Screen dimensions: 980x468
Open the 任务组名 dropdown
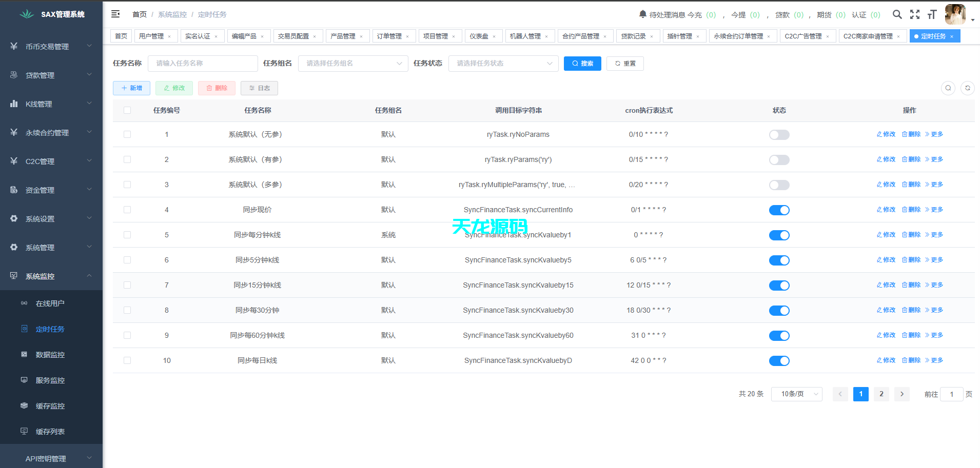tap(353, 63)
